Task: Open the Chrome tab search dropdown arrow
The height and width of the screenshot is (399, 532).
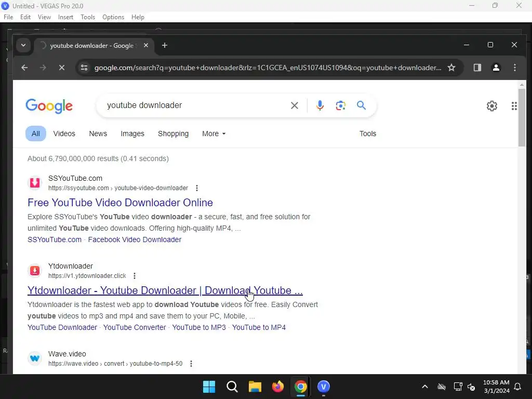Action: point(23,45)
